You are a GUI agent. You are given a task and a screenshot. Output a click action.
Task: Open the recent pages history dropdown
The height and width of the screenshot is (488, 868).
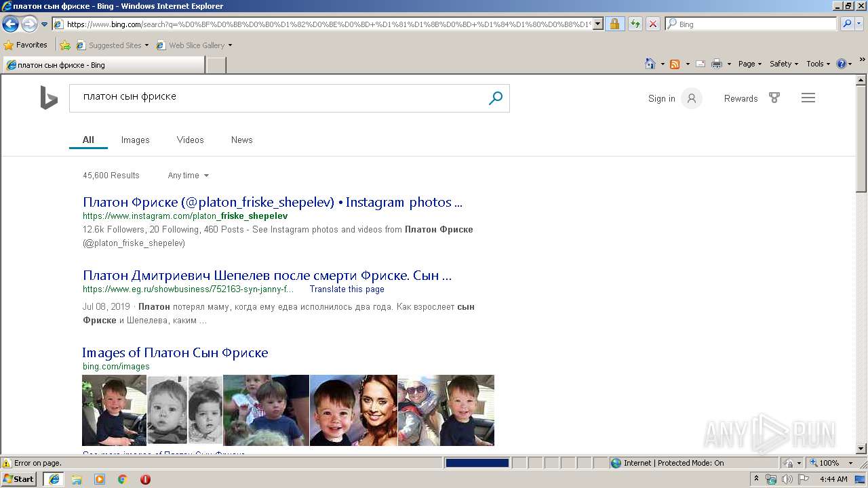45,24
